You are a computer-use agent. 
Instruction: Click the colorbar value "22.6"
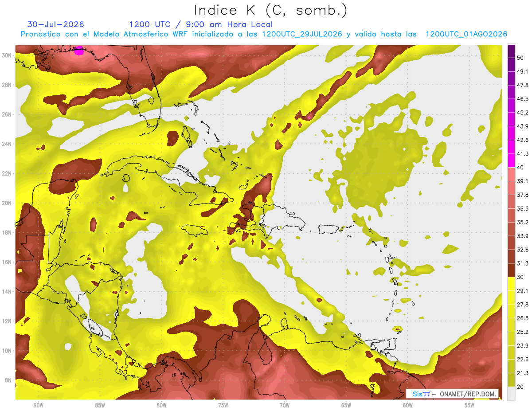[523, 360]
